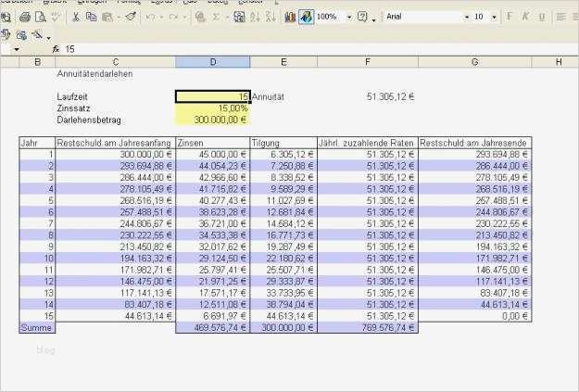Image resolution: width=579 pixels, height=392 pixels.
Task: Click the Cut scissors icon
Action: pyautogui.click(x=76, y=17)
